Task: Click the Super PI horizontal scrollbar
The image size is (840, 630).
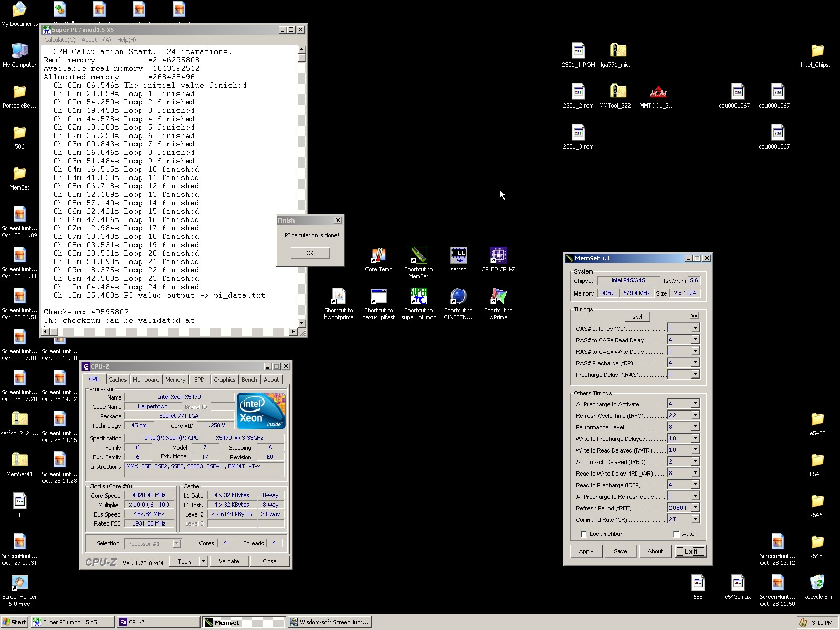Action: (x=171, y=332)
